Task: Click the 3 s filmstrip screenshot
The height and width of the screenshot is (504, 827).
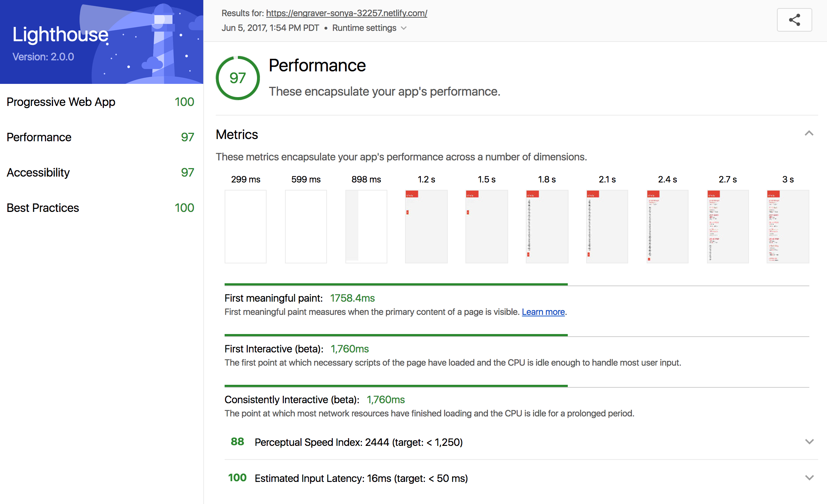Action: pos(788,226)
